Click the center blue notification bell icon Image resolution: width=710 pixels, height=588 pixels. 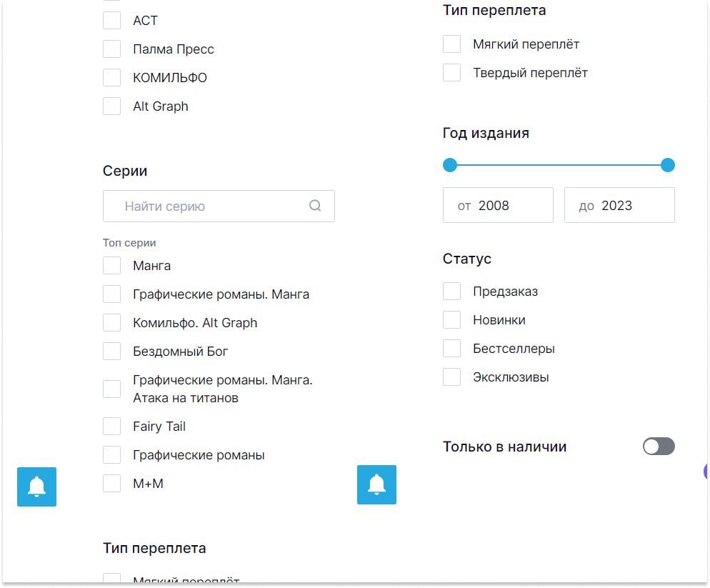pyautogui.click(x=376, y=484)
